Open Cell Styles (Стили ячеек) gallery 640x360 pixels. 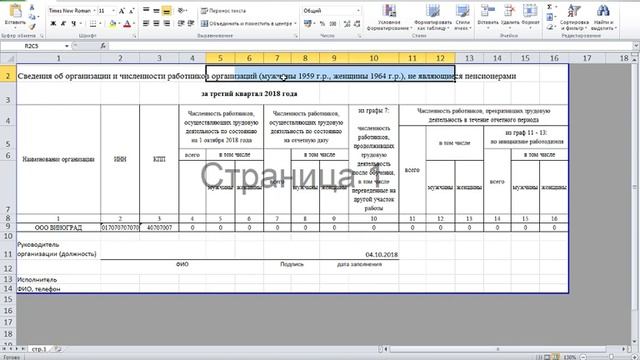coord(462,17)
